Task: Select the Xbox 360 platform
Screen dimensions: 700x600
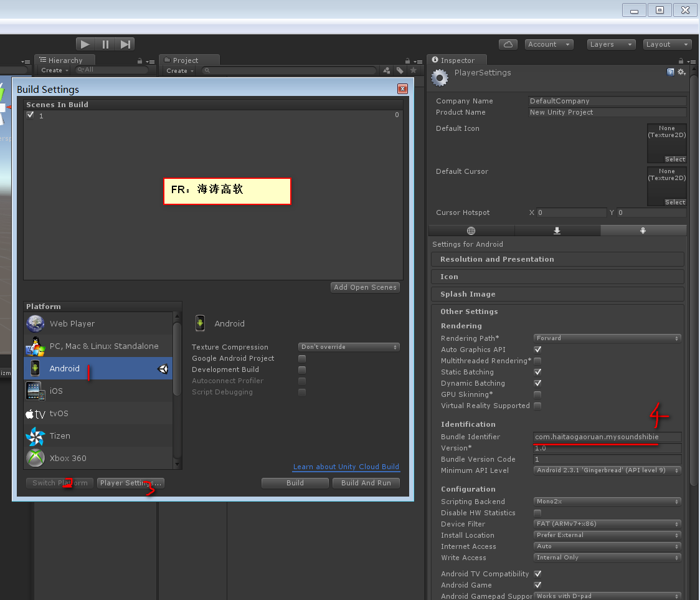Action: (x=98, y=458)
